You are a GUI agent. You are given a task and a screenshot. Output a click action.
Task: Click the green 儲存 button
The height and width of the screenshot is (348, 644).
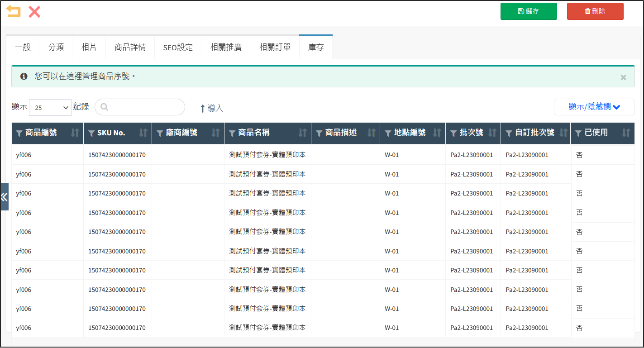click(x=528, y=11)
